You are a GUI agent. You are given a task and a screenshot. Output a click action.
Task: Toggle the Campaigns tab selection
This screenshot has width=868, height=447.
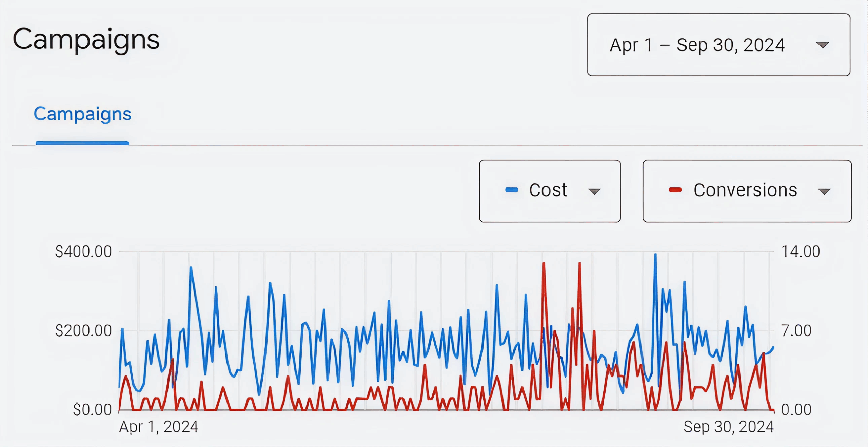coord(82,114)
